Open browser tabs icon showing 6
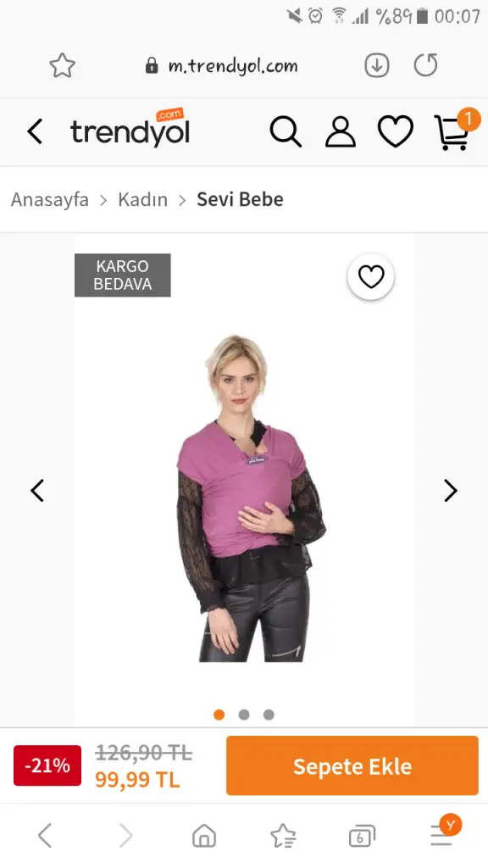This screenshot has width=488, height=868. coord(362,836)
